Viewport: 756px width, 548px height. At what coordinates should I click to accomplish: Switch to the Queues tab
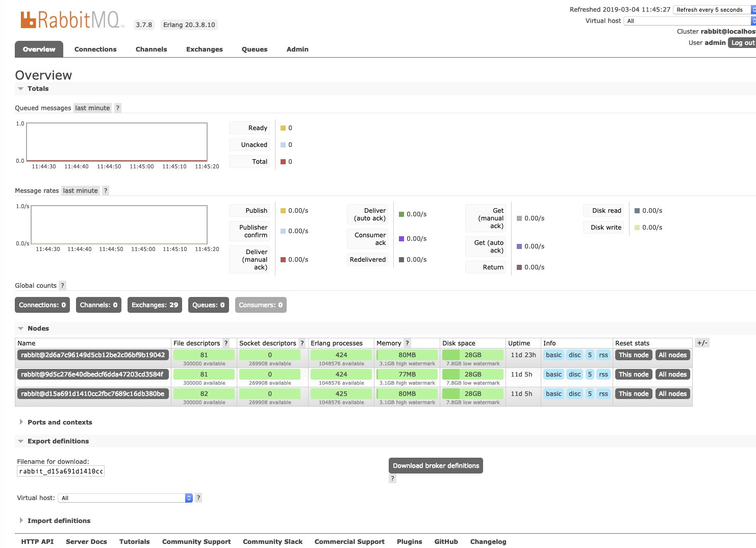click(254, 49)
